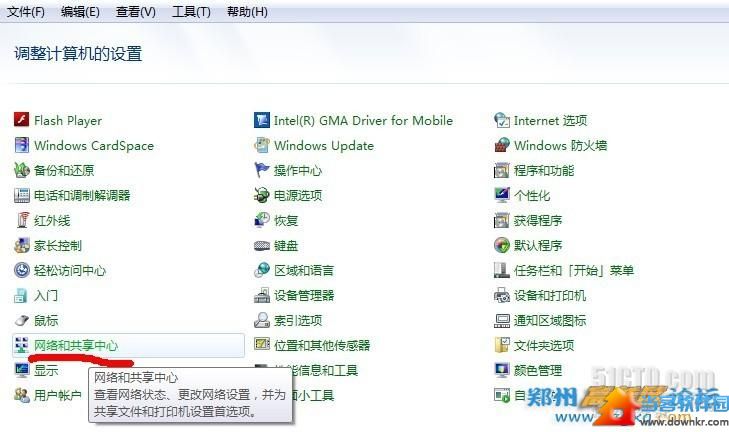Open the 任务栏和「开始」菜单 icon
This screenshot has width=729, height=432.
pos(502,270)
